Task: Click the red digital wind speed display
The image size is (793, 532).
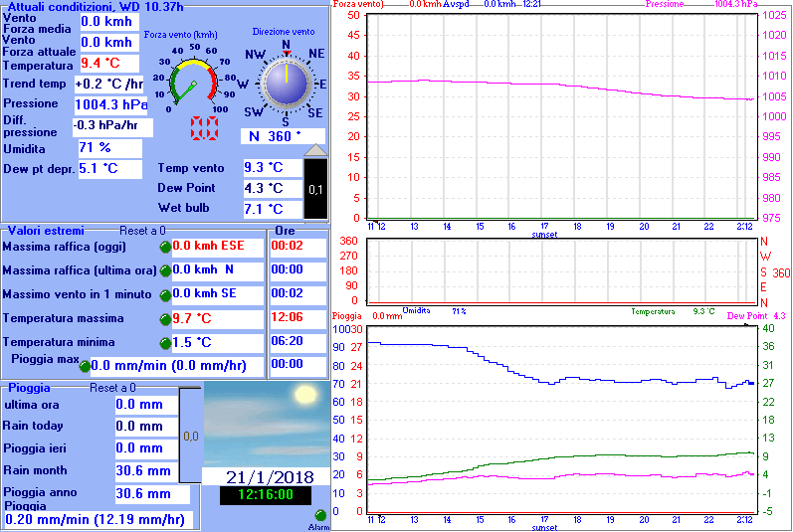Action: coord(206,128)
